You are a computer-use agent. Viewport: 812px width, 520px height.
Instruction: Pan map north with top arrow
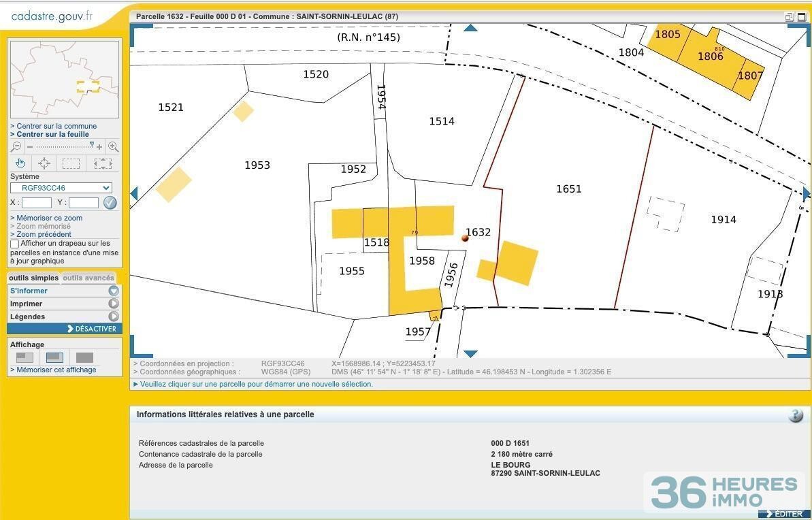click(x=470, y=28)
